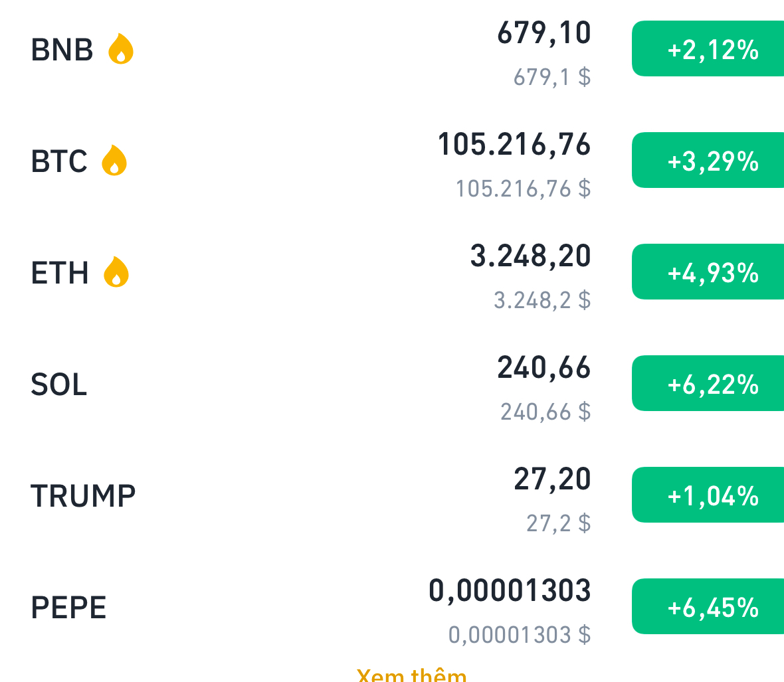Click the flame icon next to BNB
The image size is (784, 682).
121,49
